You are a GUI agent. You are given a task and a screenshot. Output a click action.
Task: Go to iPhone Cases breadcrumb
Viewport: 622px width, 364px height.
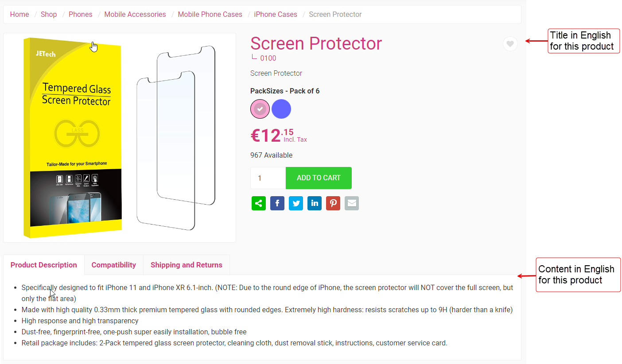click(x=276, y=14)
